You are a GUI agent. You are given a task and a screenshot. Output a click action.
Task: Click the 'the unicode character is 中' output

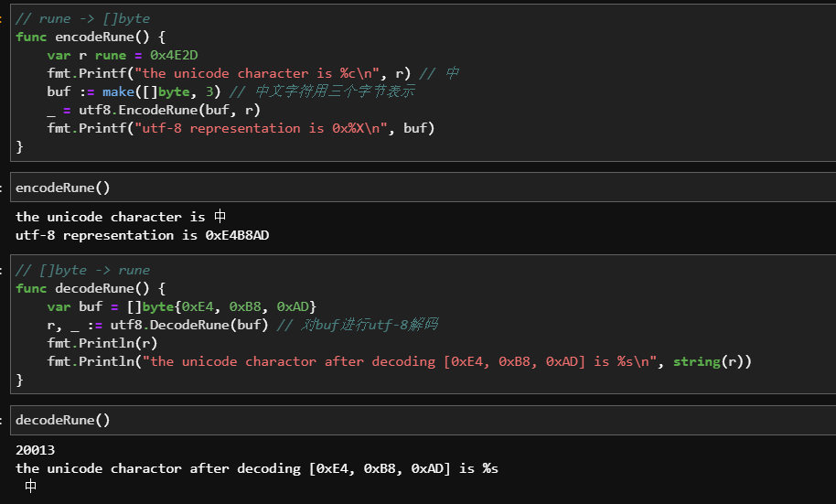point(121,217)
